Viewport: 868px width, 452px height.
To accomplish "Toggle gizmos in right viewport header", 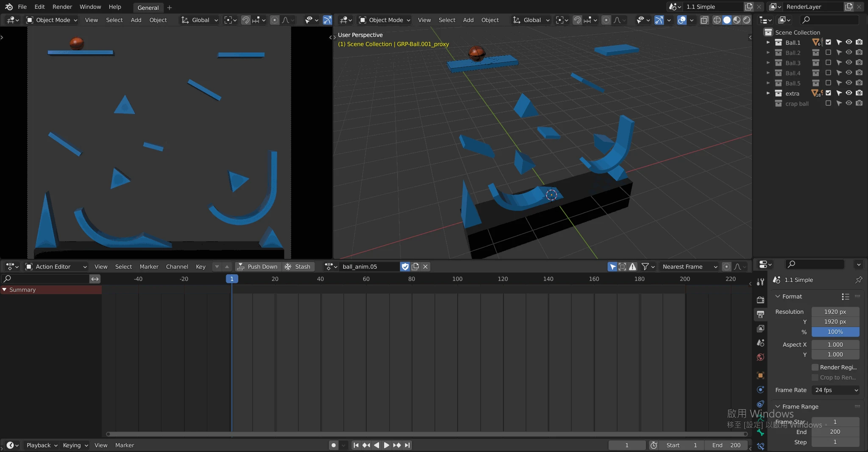I will [x=659, y=20].
